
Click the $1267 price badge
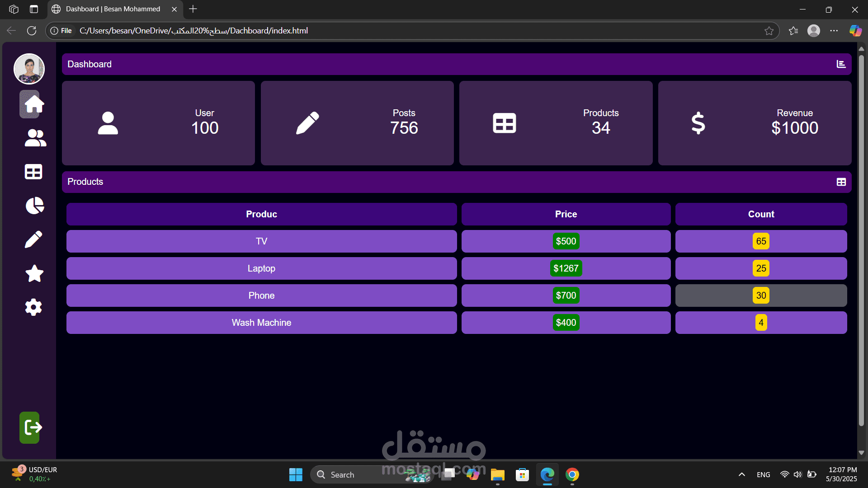[x=566, y=268]
